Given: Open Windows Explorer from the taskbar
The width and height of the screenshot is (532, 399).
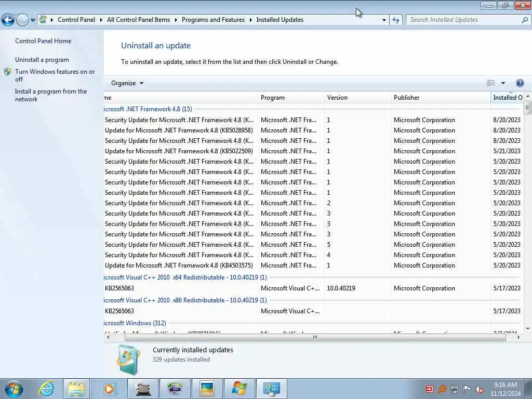Looking at the screenshot, I should 76,389.
